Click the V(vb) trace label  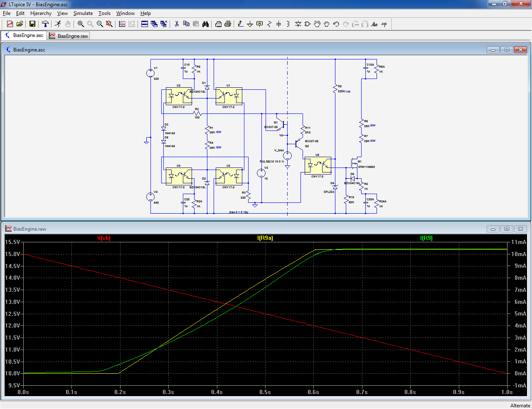click(104, 238)
